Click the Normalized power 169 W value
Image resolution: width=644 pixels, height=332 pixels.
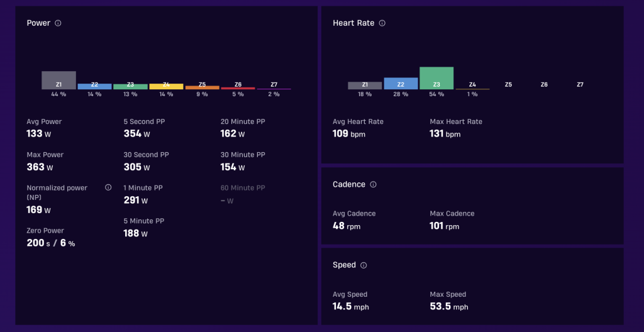(x=39, y=210)
